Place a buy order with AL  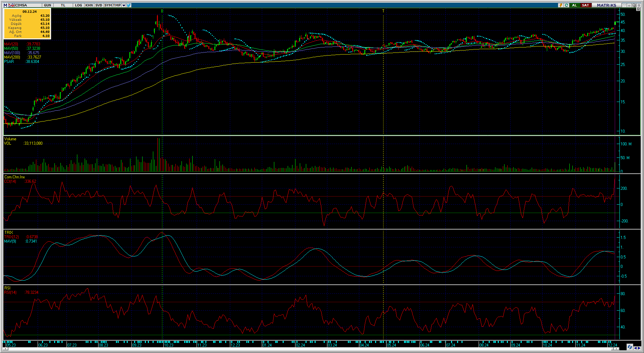[x=575, y=5]
